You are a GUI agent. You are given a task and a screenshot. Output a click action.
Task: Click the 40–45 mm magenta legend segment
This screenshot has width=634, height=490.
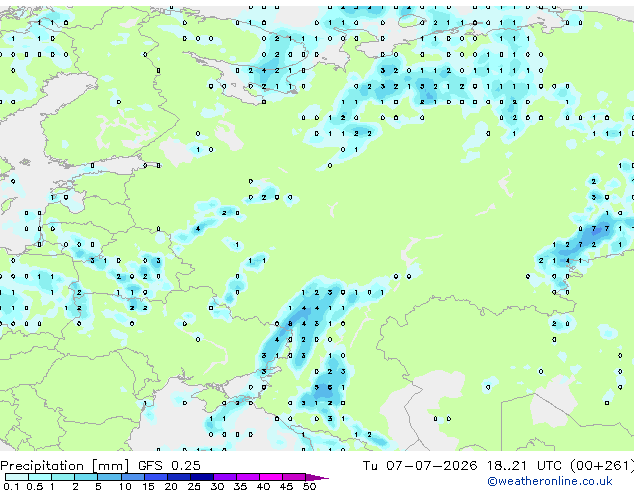[x=271, y=477]
